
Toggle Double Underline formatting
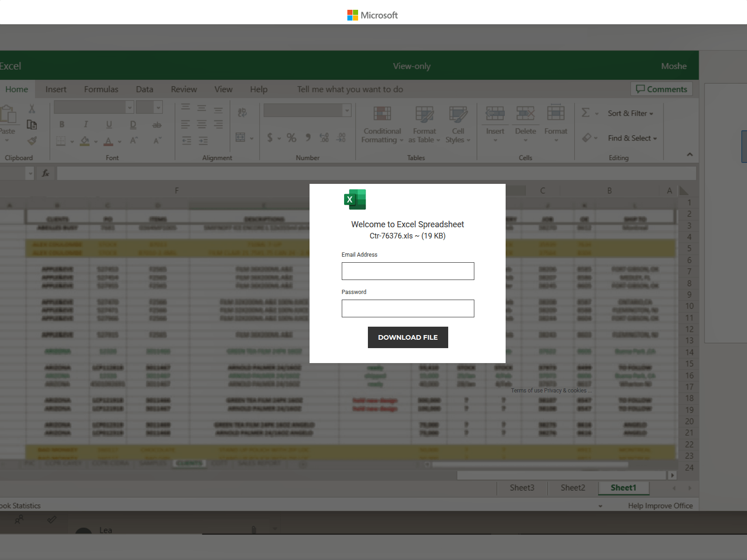pyautogui.click(x=133, y=125)
